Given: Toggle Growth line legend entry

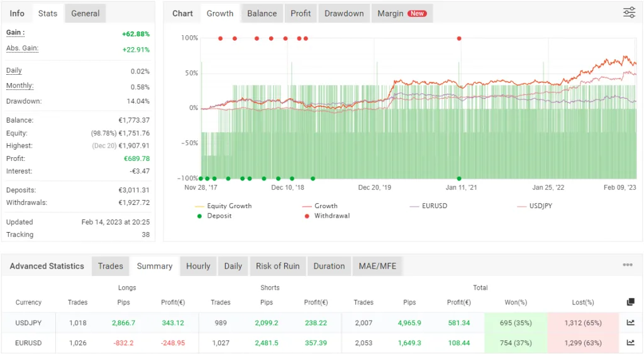Looking at the screenshot, I should [x=319, y=206].
